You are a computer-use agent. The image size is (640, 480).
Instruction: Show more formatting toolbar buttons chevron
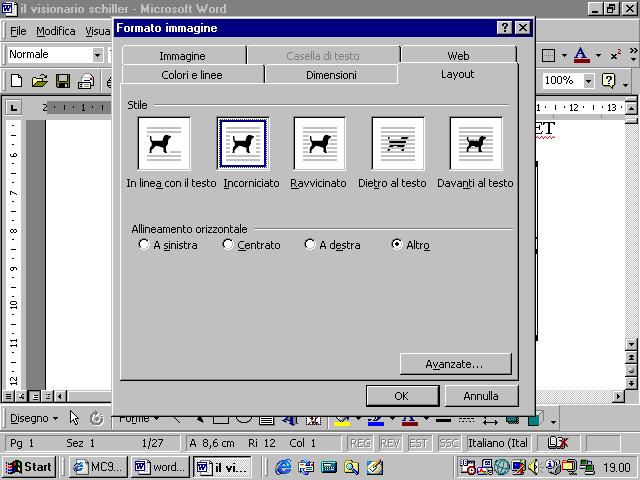633,54
